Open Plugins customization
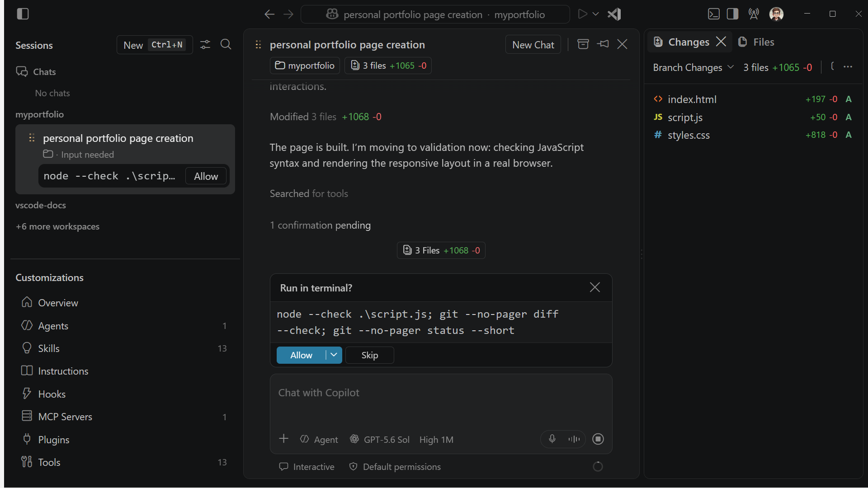 click(x=125, y=439)
